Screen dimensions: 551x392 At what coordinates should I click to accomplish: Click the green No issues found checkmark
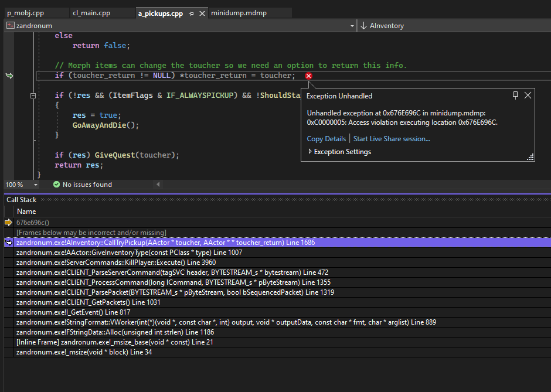pos(56,185)
